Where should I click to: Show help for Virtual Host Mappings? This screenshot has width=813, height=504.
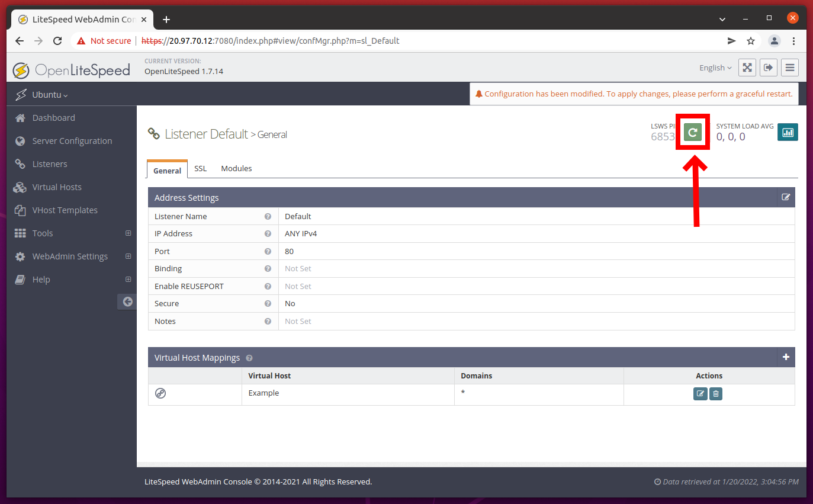click(x=249, y=358)
